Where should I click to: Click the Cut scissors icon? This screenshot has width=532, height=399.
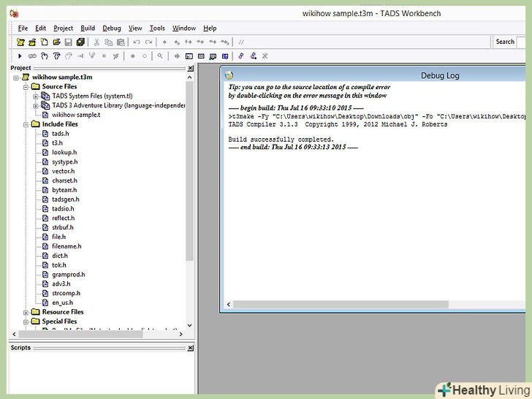coord(96,42)
